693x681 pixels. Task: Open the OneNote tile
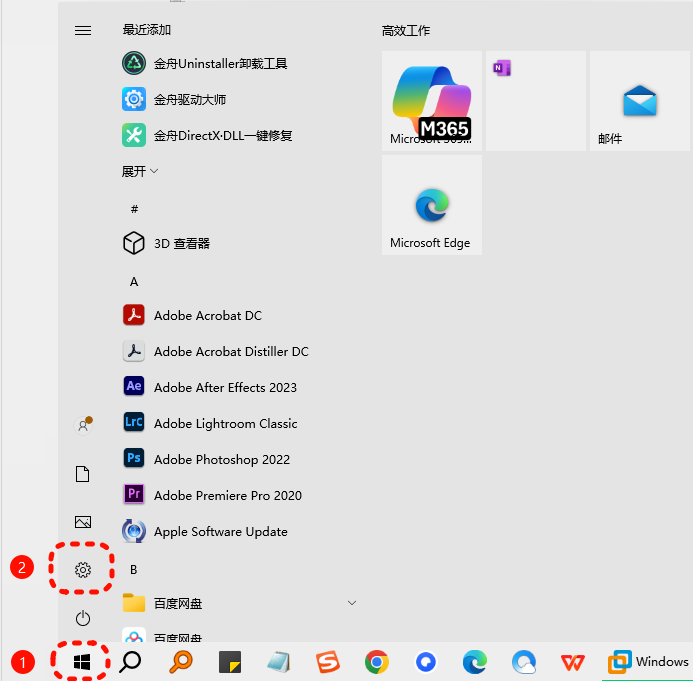click(536, 101)
